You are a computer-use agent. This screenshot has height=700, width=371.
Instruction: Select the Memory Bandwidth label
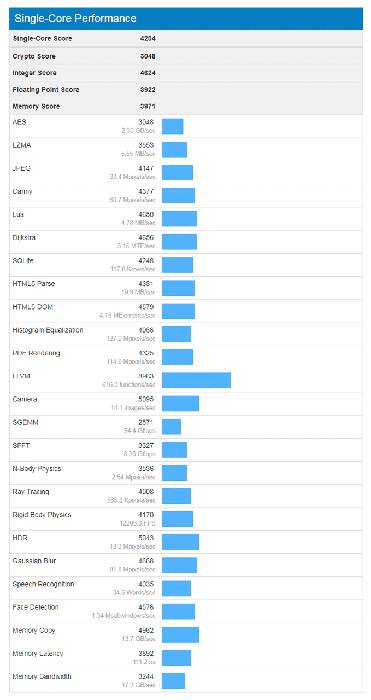[x=42, y=677]
